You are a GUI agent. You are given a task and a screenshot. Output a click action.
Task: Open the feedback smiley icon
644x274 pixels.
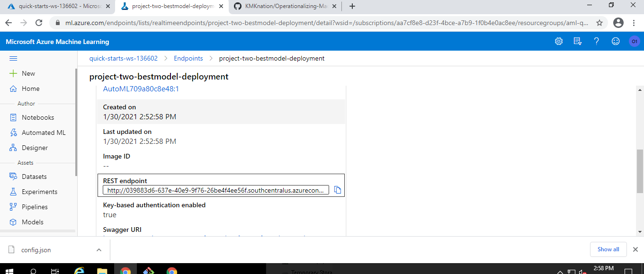point(616,41)
